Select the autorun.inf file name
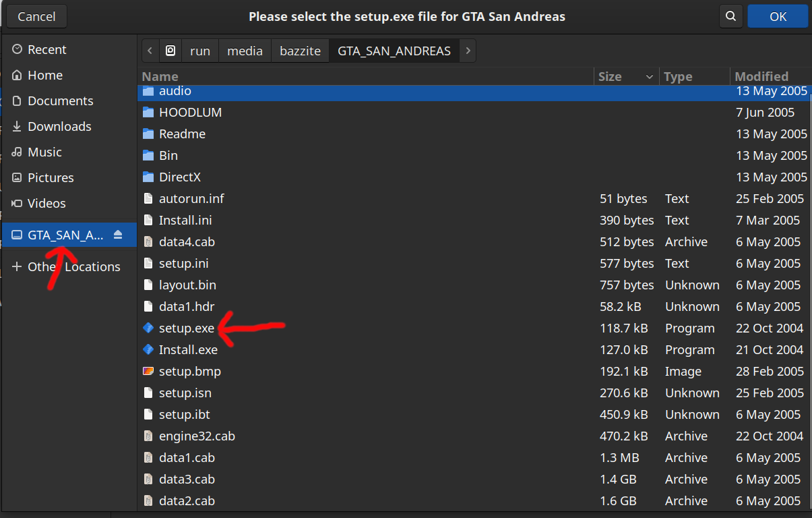This screenshot has height=518, width=812. pyautogui.click(x=191, y=198)
